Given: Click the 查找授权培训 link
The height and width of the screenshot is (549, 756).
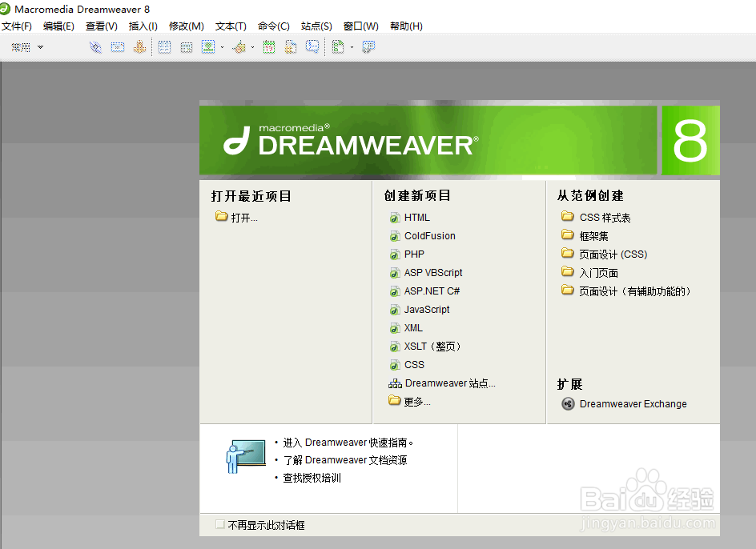Looking at the screenshot, I should pos(312,478).
